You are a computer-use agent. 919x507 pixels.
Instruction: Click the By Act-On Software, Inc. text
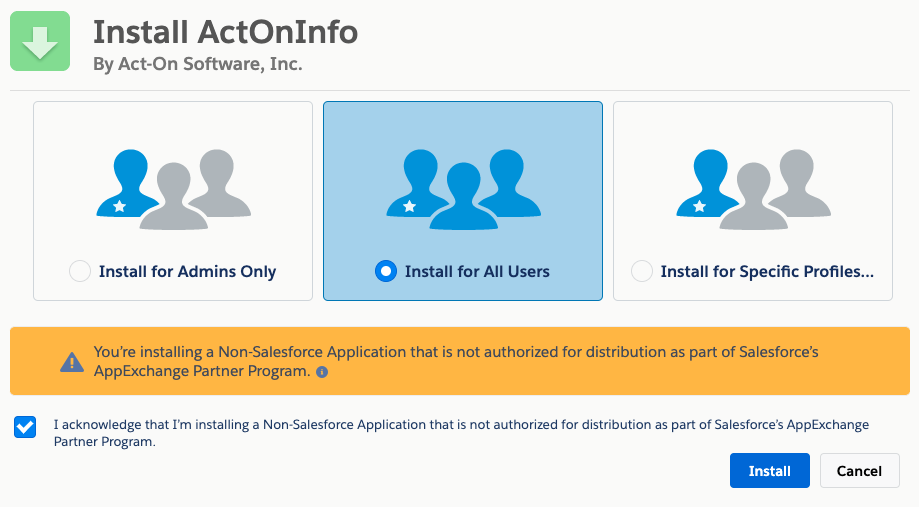coord(198,63)
